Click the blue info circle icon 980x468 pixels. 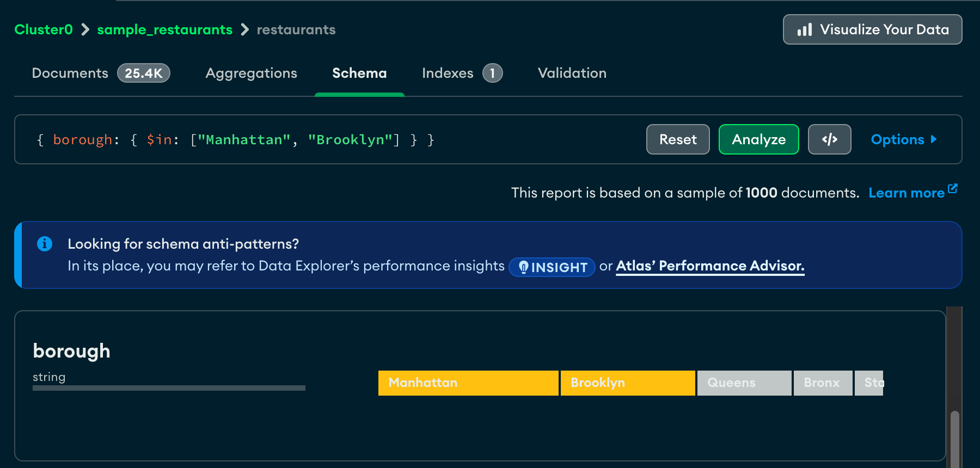(45, 244)
